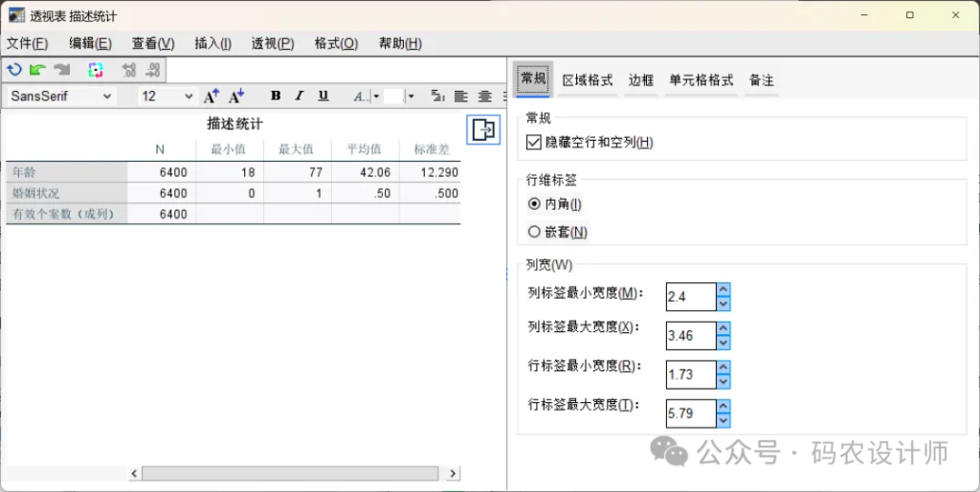Click the side panel toggle icon beside the table
Image resolution: width=980 pixels, height=492 pixels.
pos(483,130)
